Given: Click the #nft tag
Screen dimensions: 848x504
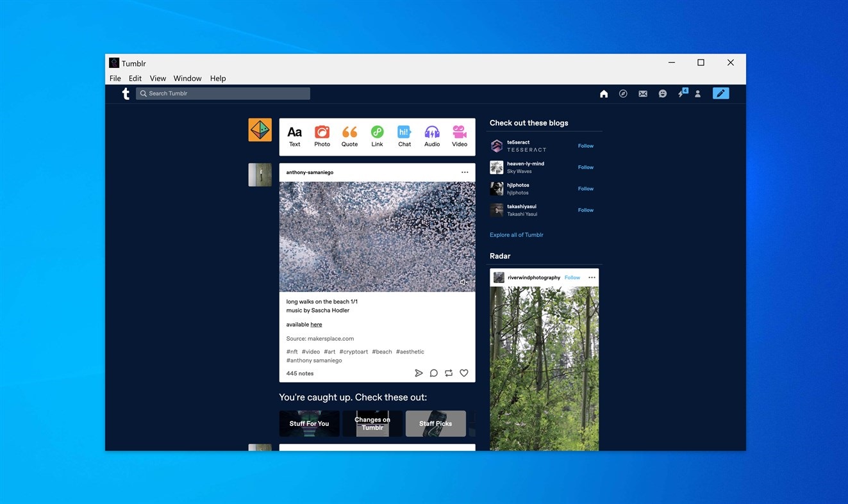Looking at the screenshot, I should (292, 352).
